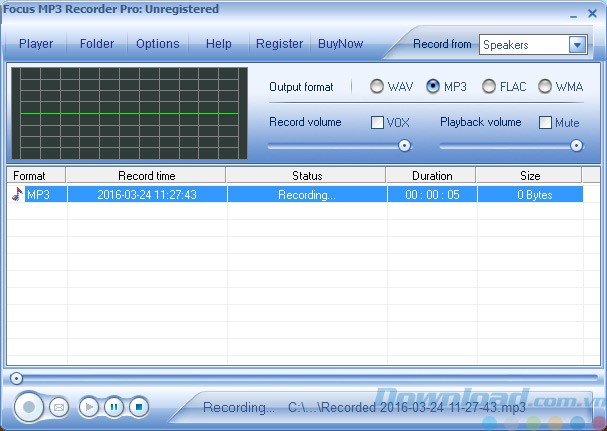Image resolution: width=607 pixels, height=431 pixels.
Task: Tick the Mute checkbox
Action: (x=545, y=123)
